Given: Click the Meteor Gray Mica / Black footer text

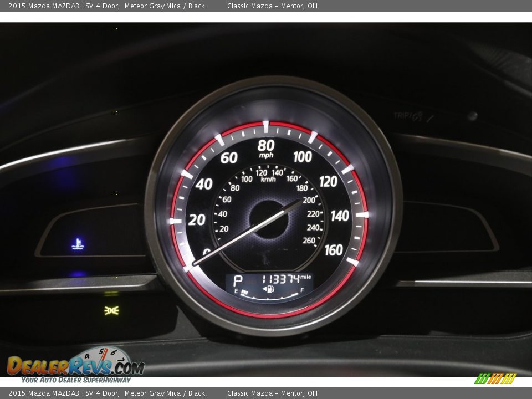Looking at the screenshot, I should tap(165, 393).
